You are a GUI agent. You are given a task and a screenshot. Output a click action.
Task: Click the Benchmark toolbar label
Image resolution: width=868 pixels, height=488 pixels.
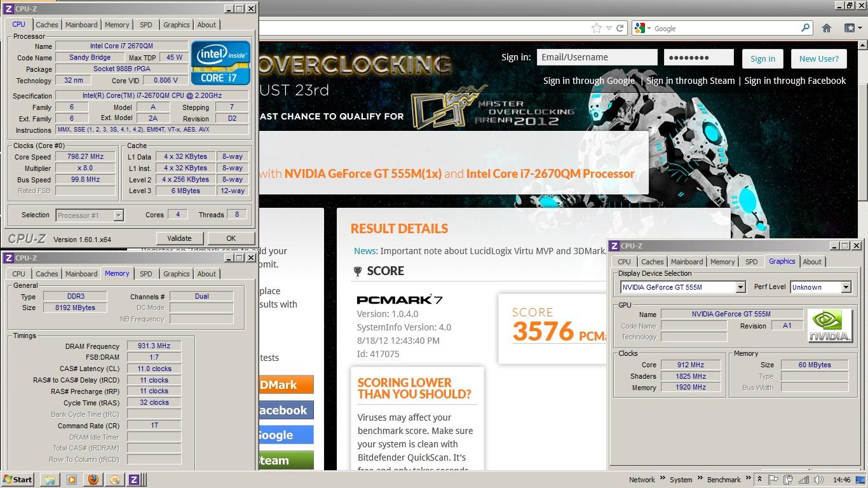724,480
